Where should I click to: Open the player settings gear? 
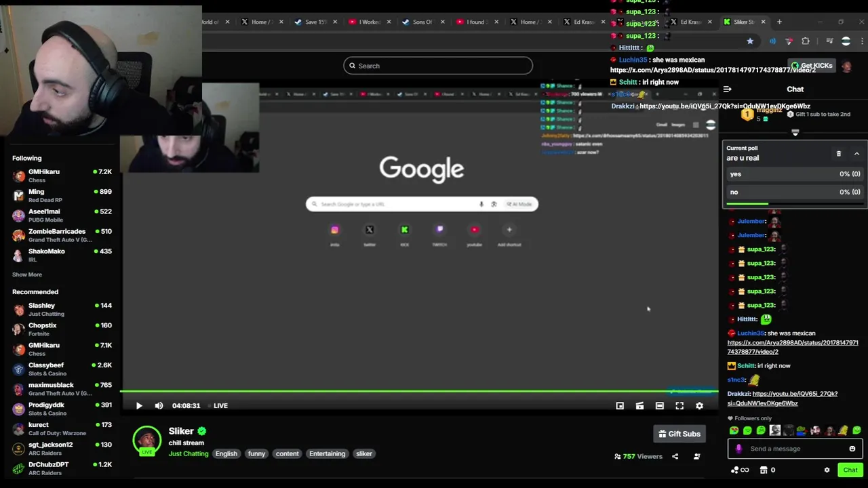coord(699,405)
